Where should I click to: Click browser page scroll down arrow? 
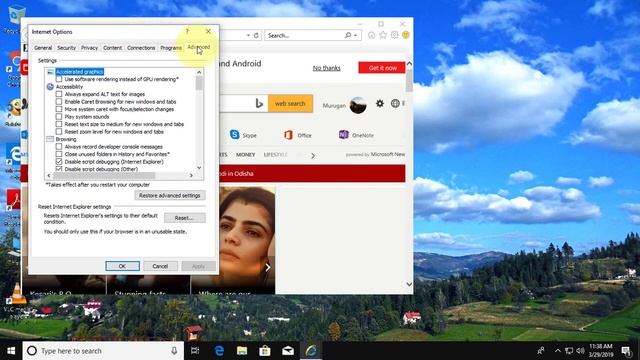409,284
